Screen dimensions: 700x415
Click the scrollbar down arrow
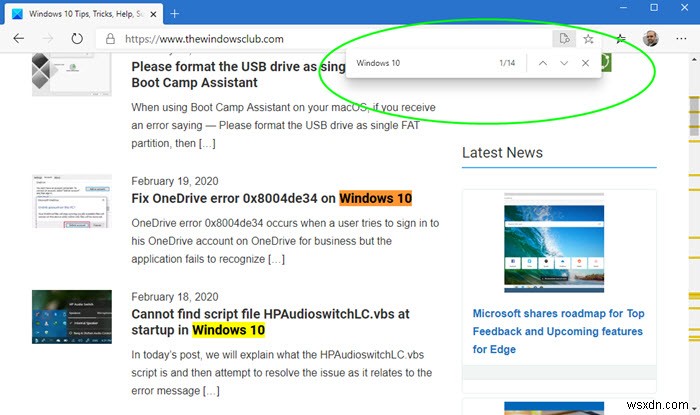[x=694, y=408]
